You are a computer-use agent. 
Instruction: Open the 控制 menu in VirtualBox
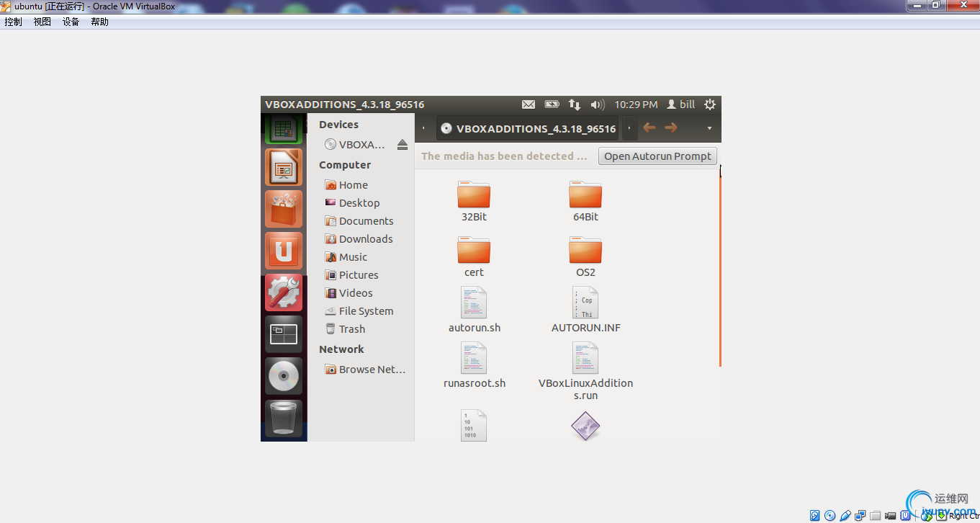point(14,22)
